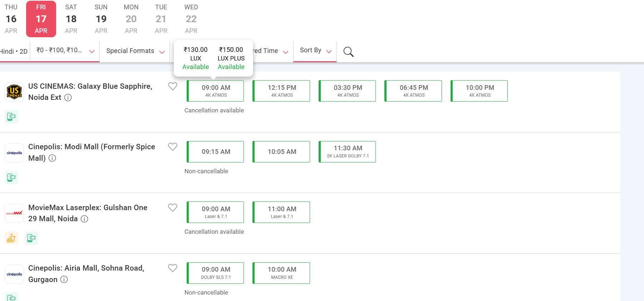
Task: Click the US Cinemas logo
Action: (14, 92)
